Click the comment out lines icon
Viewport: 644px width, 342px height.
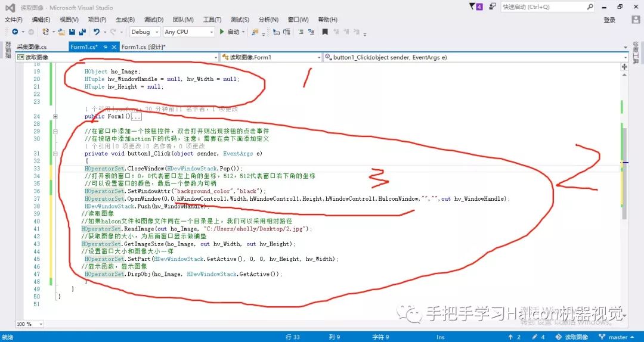pyautogui.click(x=277, y=32)
